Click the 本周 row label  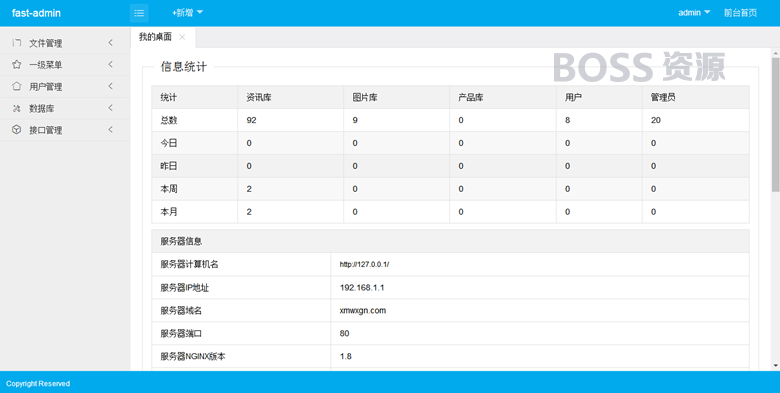point(169,189)
